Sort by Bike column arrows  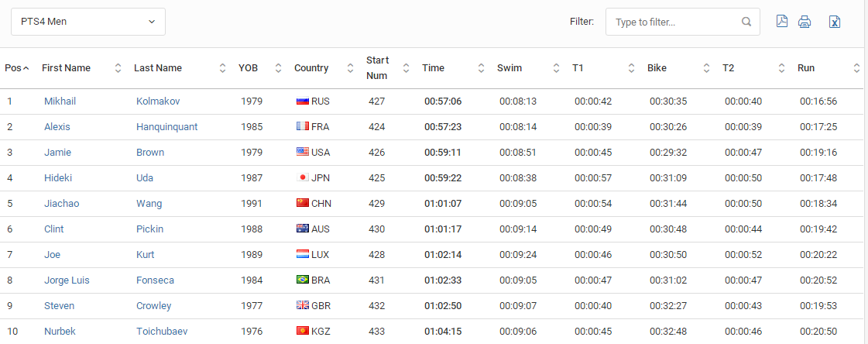point(706,68)
